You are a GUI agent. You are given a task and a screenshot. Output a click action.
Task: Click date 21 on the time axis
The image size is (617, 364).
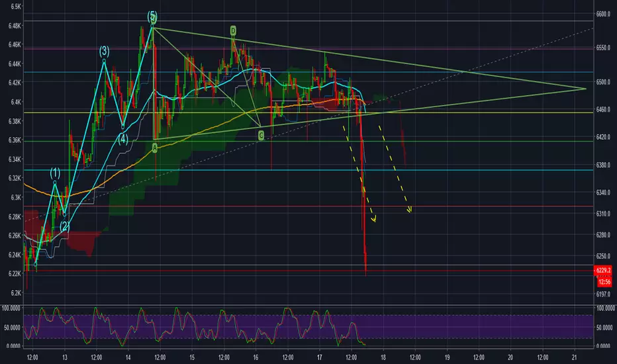(x=574, y=357)
